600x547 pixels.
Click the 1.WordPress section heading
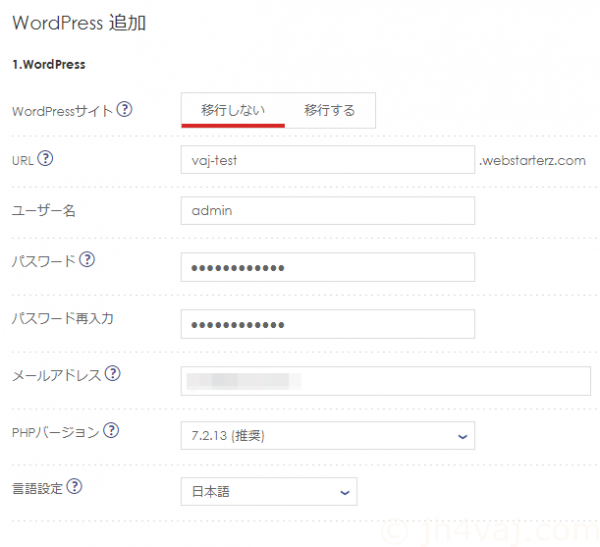(49, 65)
